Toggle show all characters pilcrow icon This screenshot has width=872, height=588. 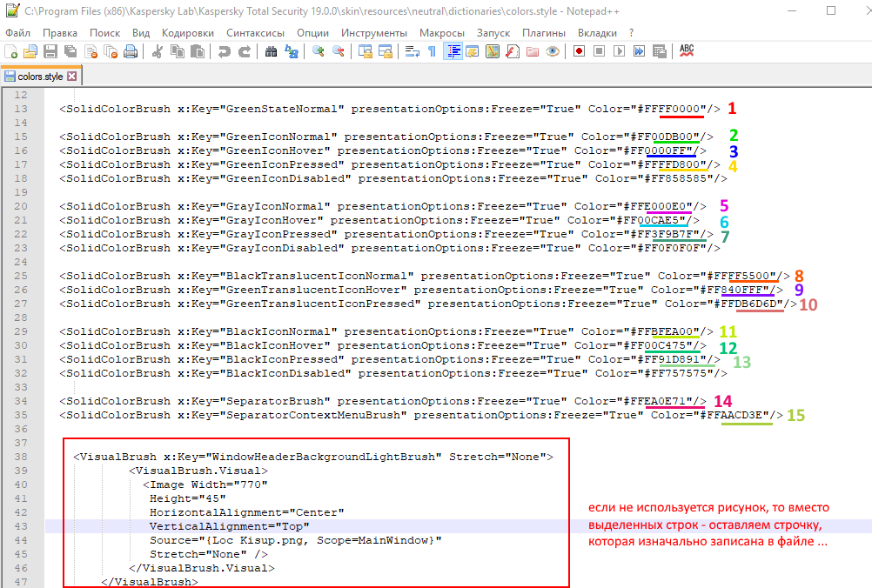point(433,51)
